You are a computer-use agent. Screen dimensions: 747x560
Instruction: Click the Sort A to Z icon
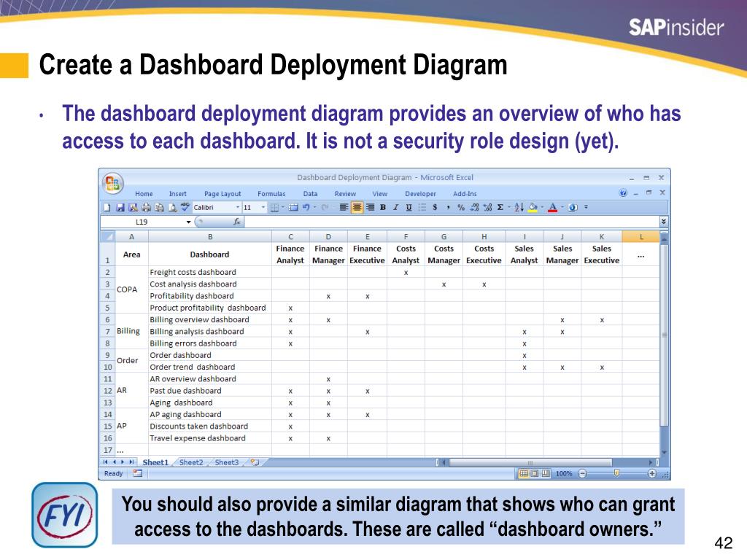tap(519, 207)
